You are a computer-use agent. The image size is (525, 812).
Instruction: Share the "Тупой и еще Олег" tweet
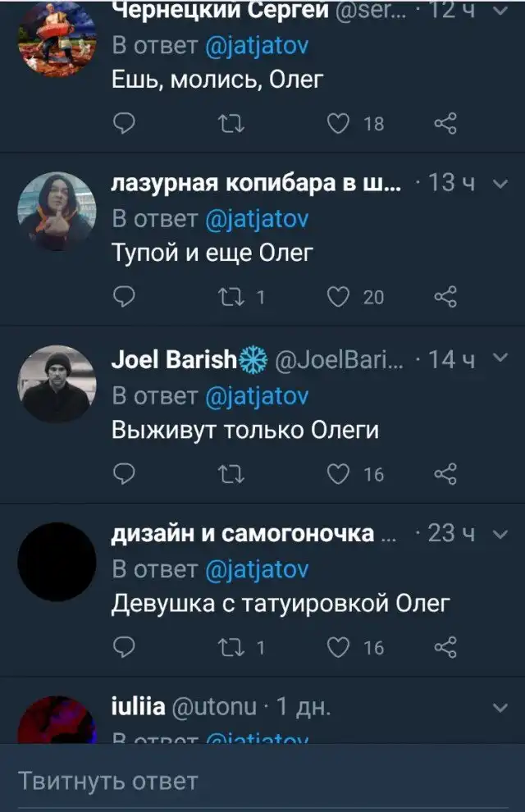pyautogui.click(x=445, y=297)
